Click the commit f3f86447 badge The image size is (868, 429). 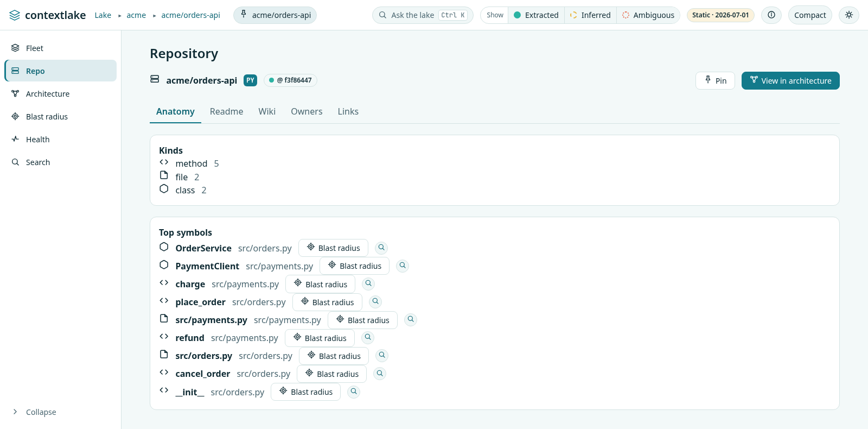(x=290, y=80)
